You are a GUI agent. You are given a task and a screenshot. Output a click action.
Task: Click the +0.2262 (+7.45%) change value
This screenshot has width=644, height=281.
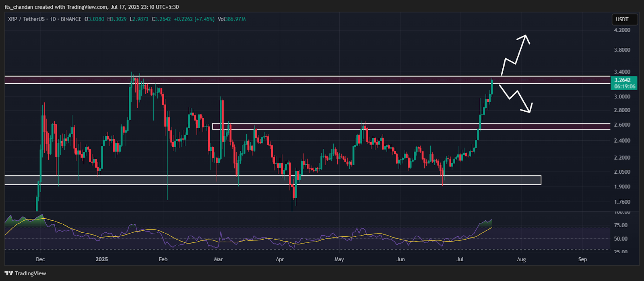tap(194, 19)
